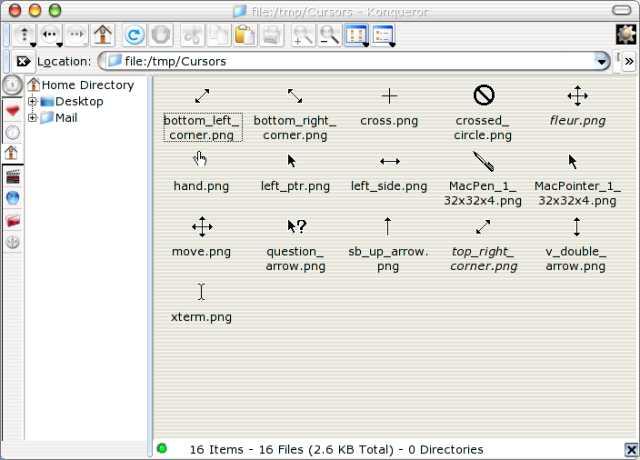Click the Cut scissors toolbar icon
640x460 pixels.
click(x=192, y=35)
